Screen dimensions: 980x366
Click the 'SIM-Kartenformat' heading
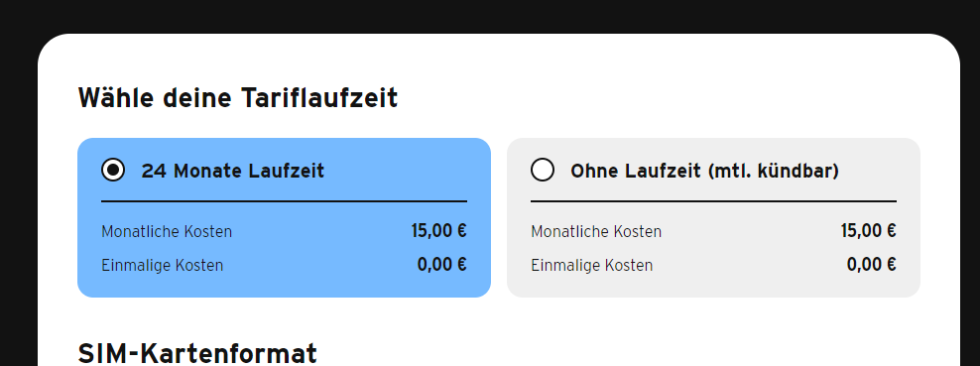coord(196,353)
